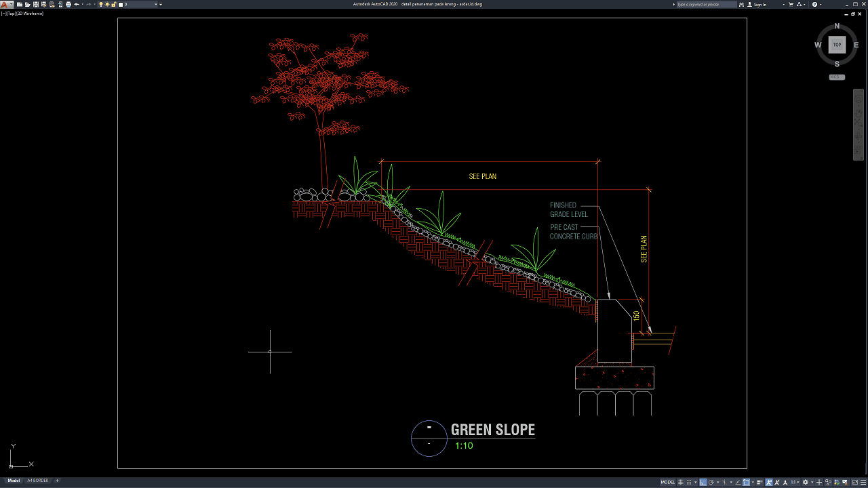868x488 pixels.
Task: Click the Autodesk App Store cart icon
Action: coord(791,4)
